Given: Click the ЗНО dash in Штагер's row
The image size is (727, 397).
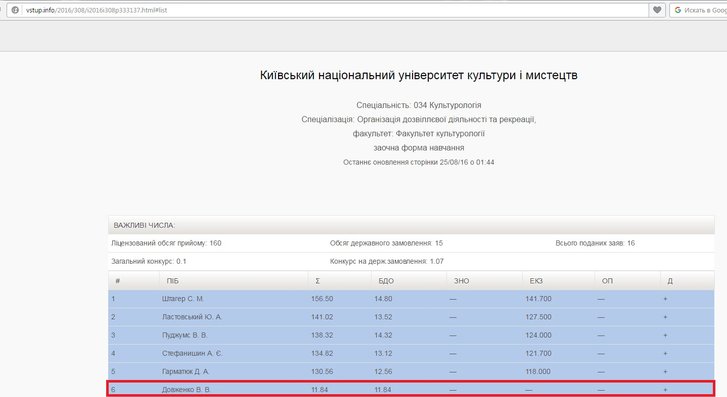Looking at the screenshot, I should click(x=453, y=299).
